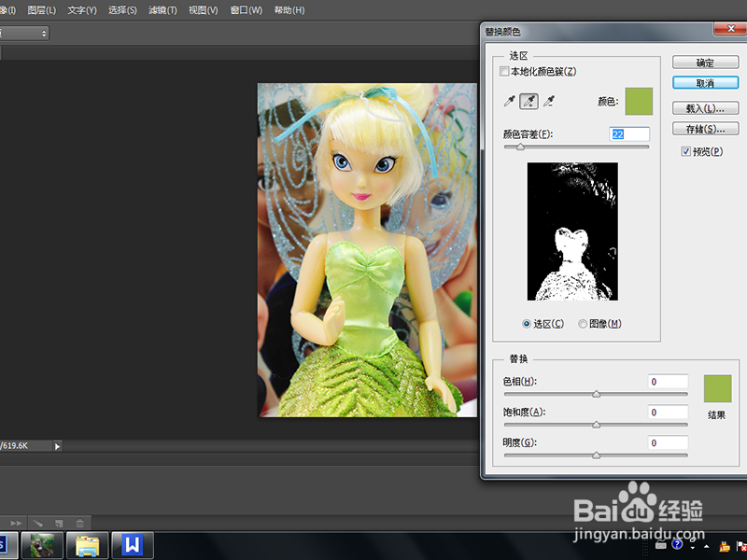
Task: Select the Eyedropper tool in Replace Color dialog
Action: click(509, 101)
